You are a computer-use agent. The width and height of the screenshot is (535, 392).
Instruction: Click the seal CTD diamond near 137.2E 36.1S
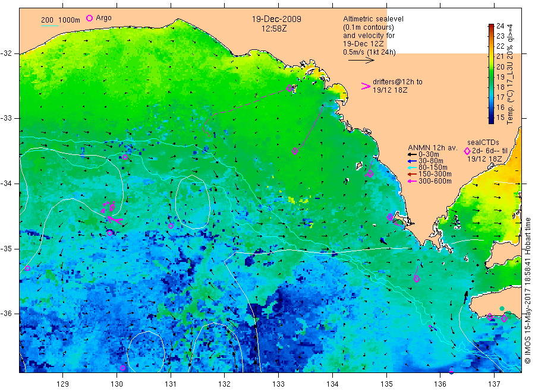[504, 319]
